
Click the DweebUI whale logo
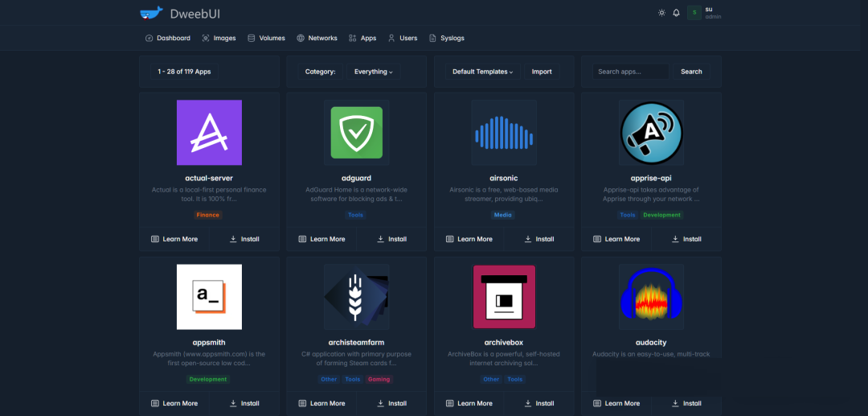pos(151,14)
